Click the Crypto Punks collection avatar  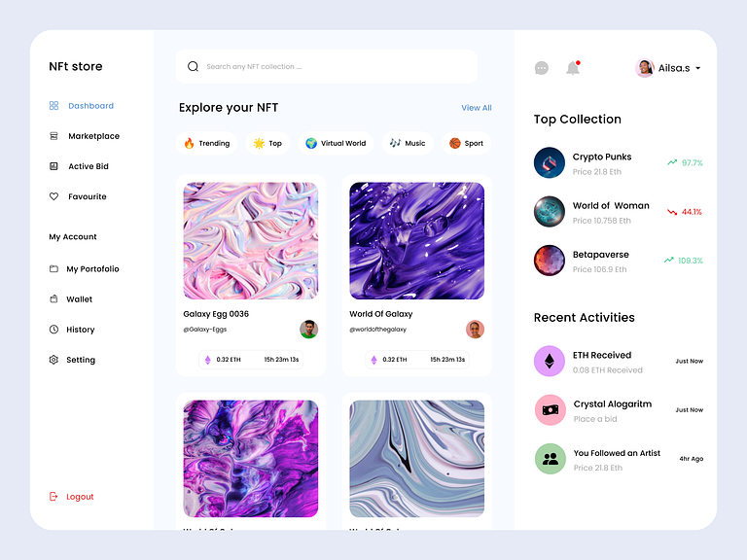click(550, 162)
